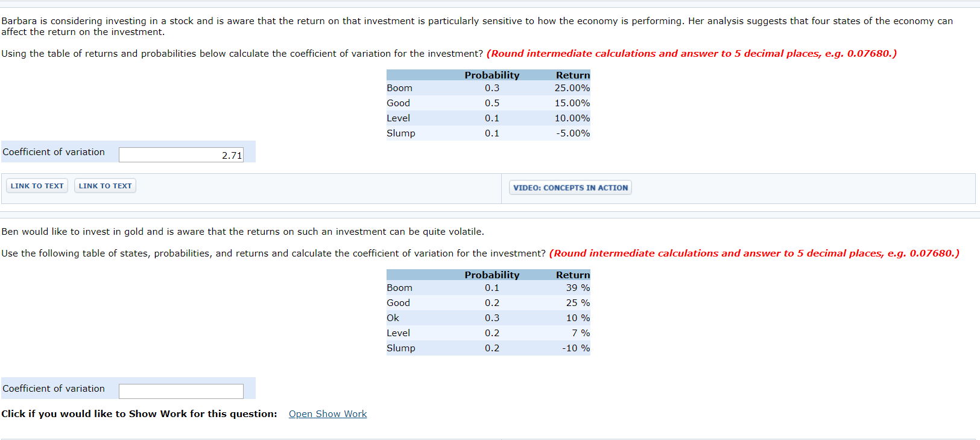Click Barbara's Coefficient of variation answer field
Screen dimensions: 980x440
pos(181,155)
